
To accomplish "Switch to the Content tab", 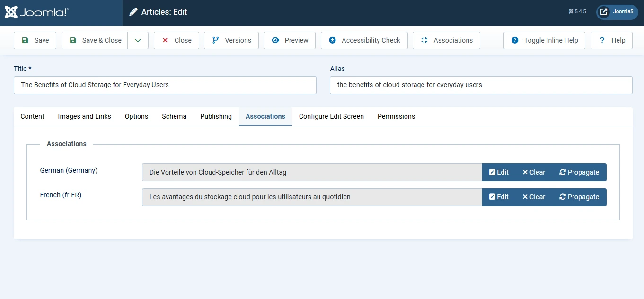I will coord(33,116).
